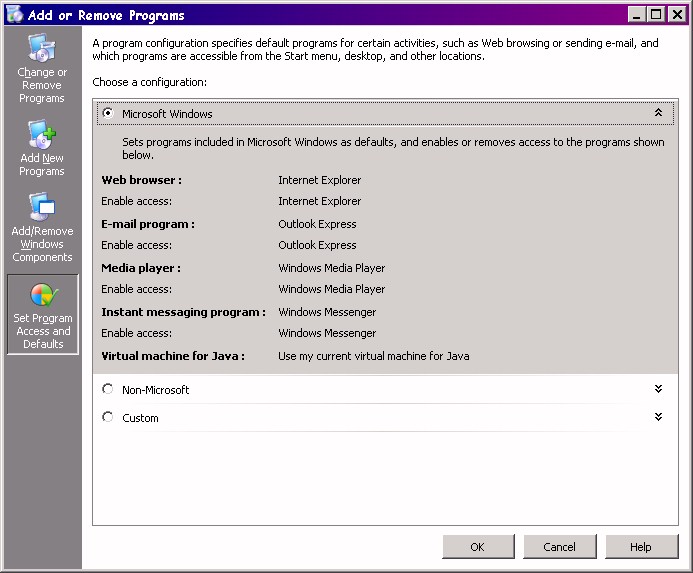The width and height of the screenshot is (693, 573).
Task: Select the Non-Microsoft configuration radio button
Action: pos(107,389)
